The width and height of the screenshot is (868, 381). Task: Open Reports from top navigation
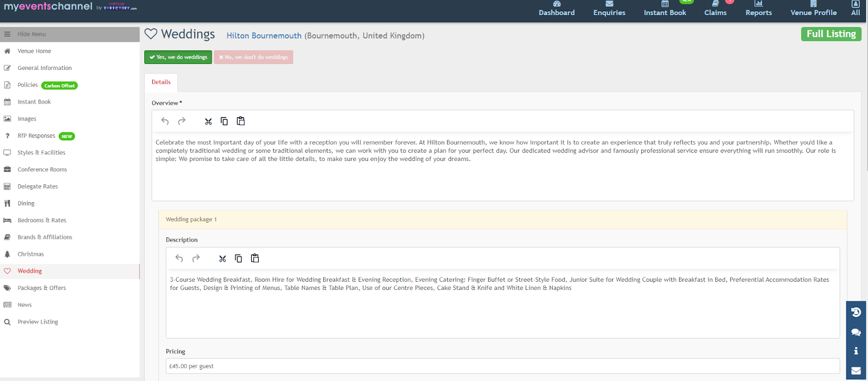coord(758,9)
